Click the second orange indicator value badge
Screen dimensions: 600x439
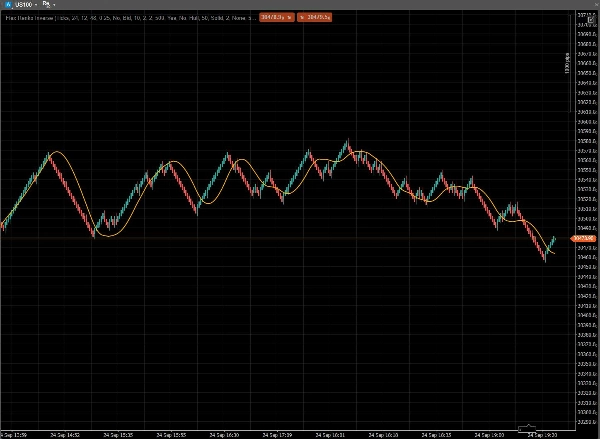tap(314, 17)
